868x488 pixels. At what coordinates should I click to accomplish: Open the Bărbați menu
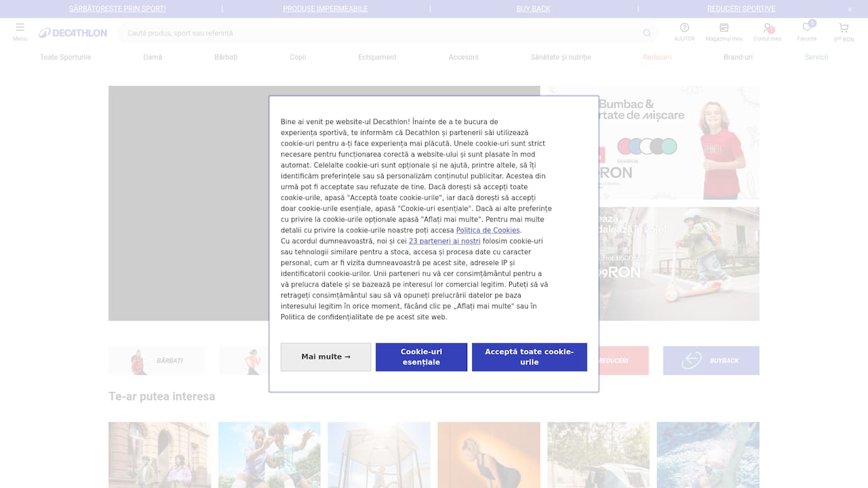pyautogui.click(x=226, y=57)
